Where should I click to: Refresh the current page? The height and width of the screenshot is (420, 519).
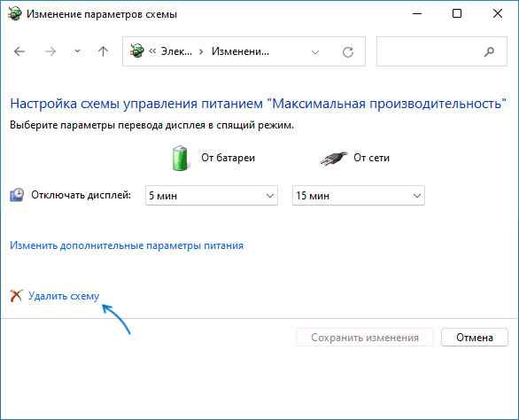coord(348,52)
